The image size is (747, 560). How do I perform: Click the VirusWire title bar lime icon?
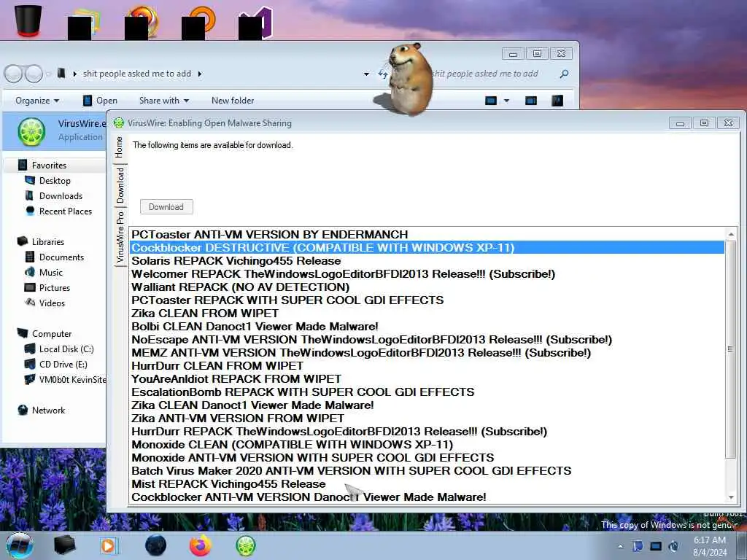(119, 122)
